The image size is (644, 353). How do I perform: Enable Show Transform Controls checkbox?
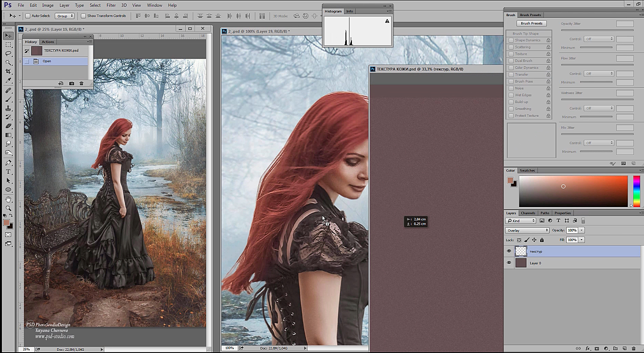(83, 16)
